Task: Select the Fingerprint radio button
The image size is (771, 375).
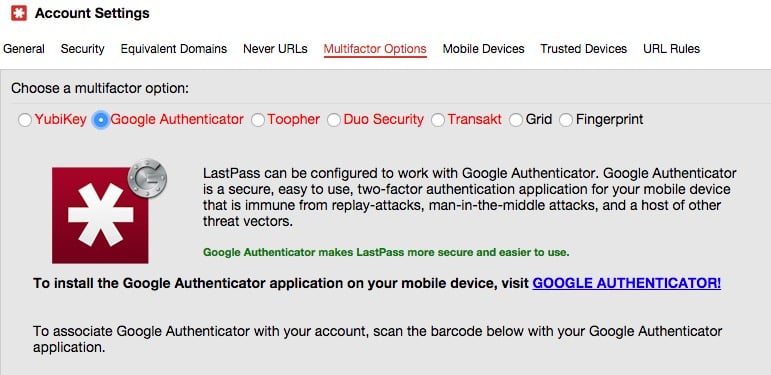Action: 565,120
